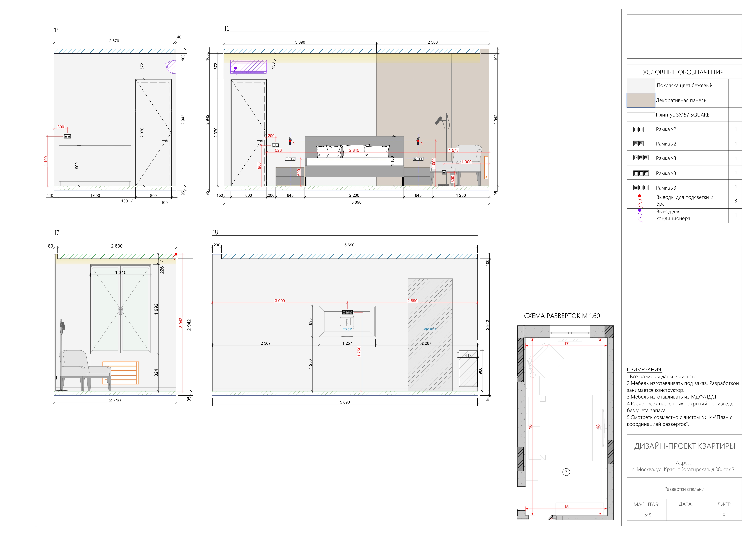This screenshot has width=756, height=535.
Task: Click the elevation title number 18
Action: point(215,232)
